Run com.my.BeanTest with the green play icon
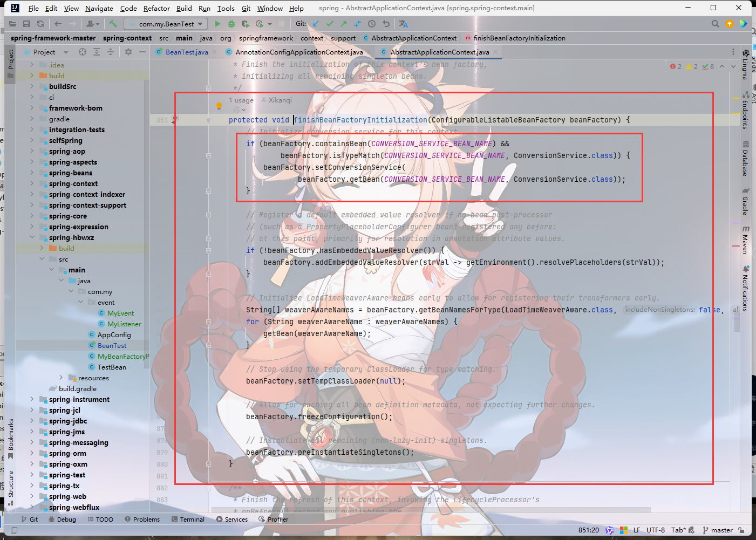Screen dimensions: 756x540 tap(217, 24)
